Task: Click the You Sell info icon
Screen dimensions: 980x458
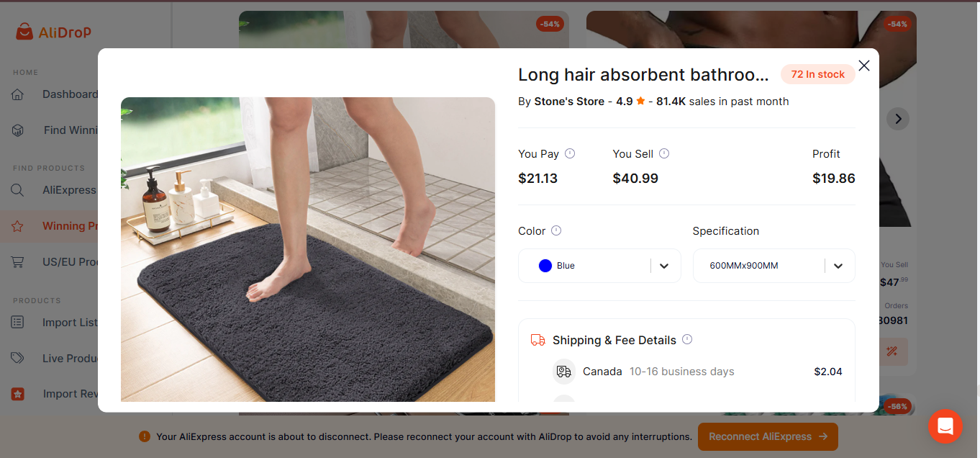Action: point(664,153)
